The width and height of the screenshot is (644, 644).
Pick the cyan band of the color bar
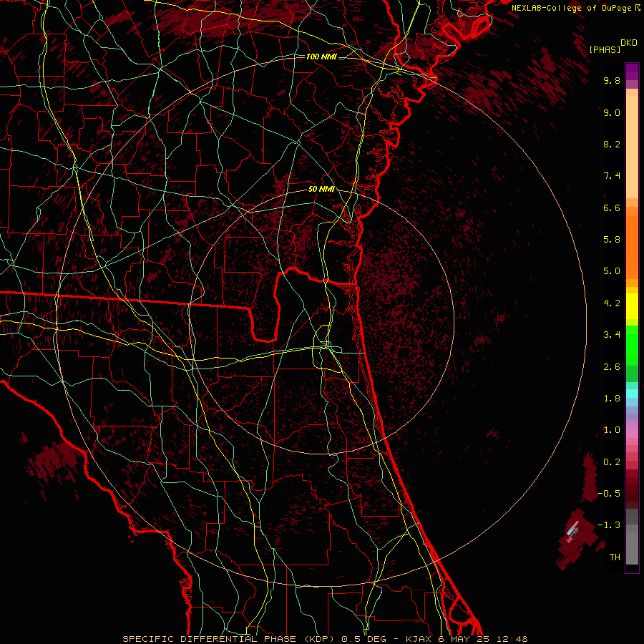(632, 394)
